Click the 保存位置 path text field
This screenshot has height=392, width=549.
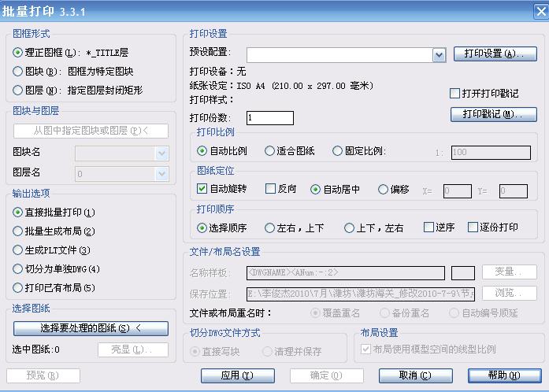(361, 294)
